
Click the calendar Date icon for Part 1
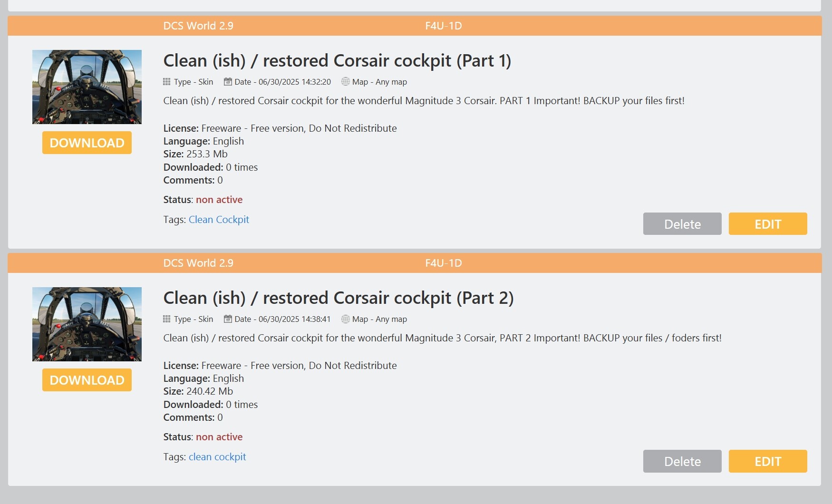coord(228,82)
